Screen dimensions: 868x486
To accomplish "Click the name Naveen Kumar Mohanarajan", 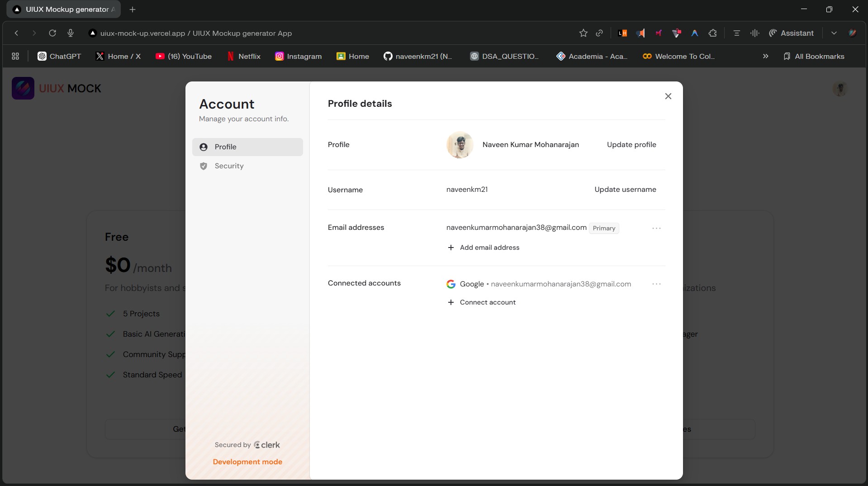I will coord(531,145).
